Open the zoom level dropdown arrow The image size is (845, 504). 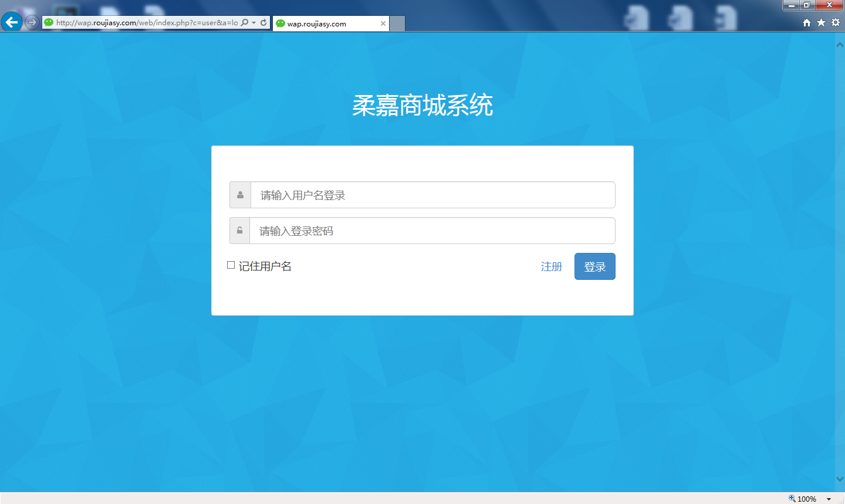coord(829,499)
